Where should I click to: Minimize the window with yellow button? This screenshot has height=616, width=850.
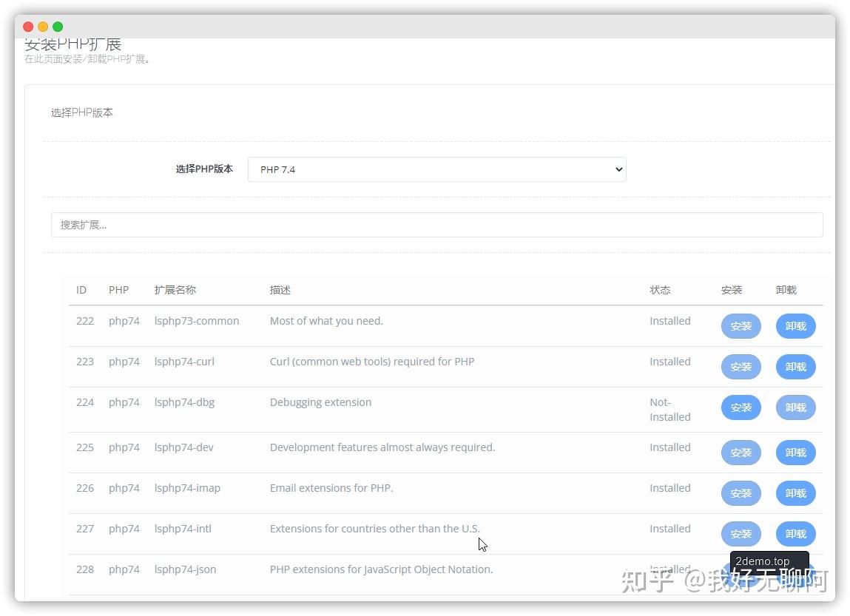click(43, 27)
